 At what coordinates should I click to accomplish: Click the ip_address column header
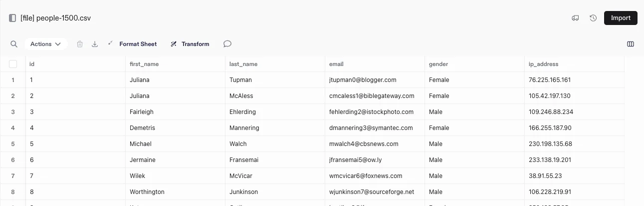click(x=543, y=64)
